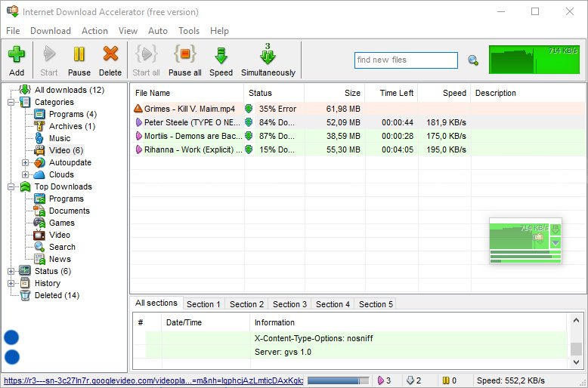The height and width of the screenshot is (388, 588).
Task: Click the Delete toolbar icon
Action: (x=110, y=54)
